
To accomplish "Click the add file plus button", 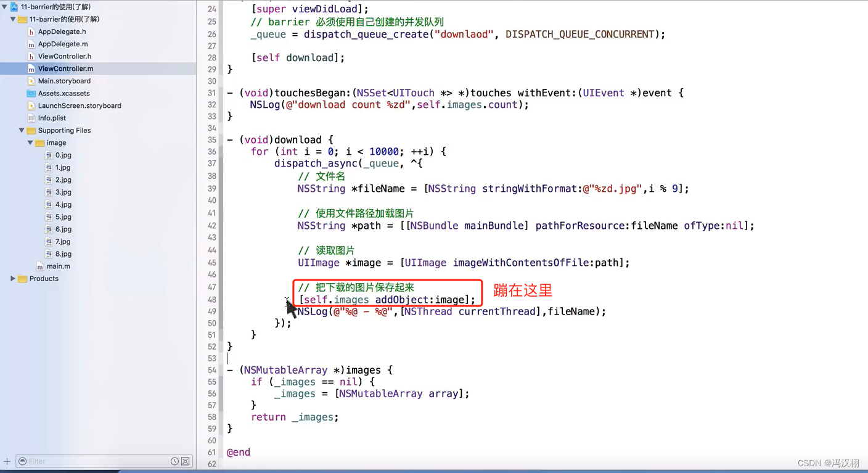I will tap(7, 461).
